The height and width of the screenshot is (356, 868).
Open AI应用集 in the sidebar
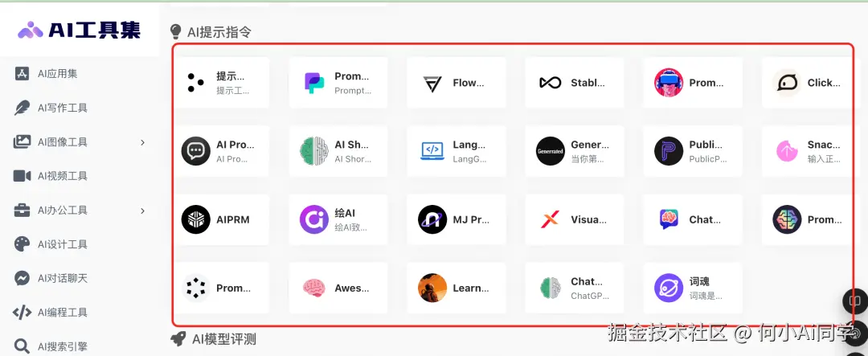(x=57, y=74)
